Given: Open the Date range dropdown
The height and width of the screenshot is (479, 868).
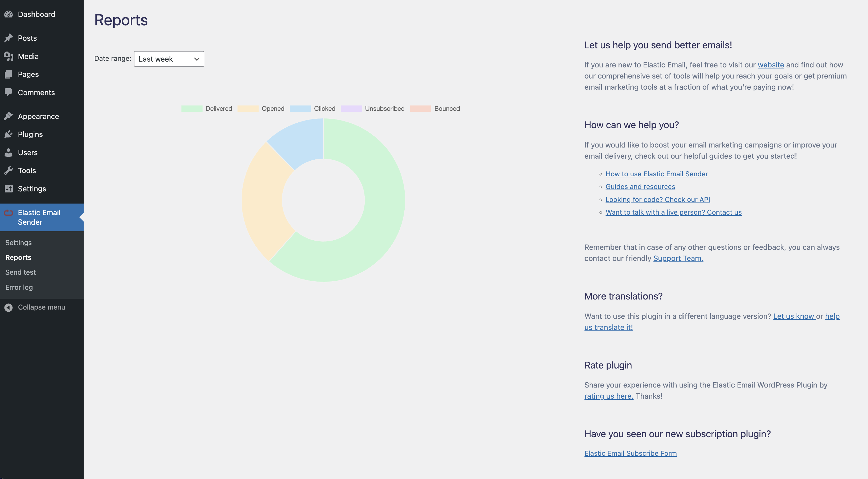Looking at the screenshot, I should (x=168, y=58).
